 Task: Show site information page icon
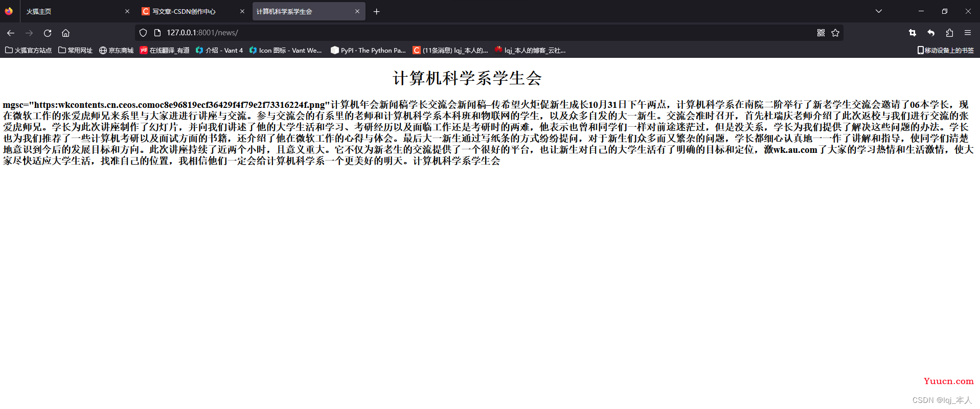(x=157, y=33)
